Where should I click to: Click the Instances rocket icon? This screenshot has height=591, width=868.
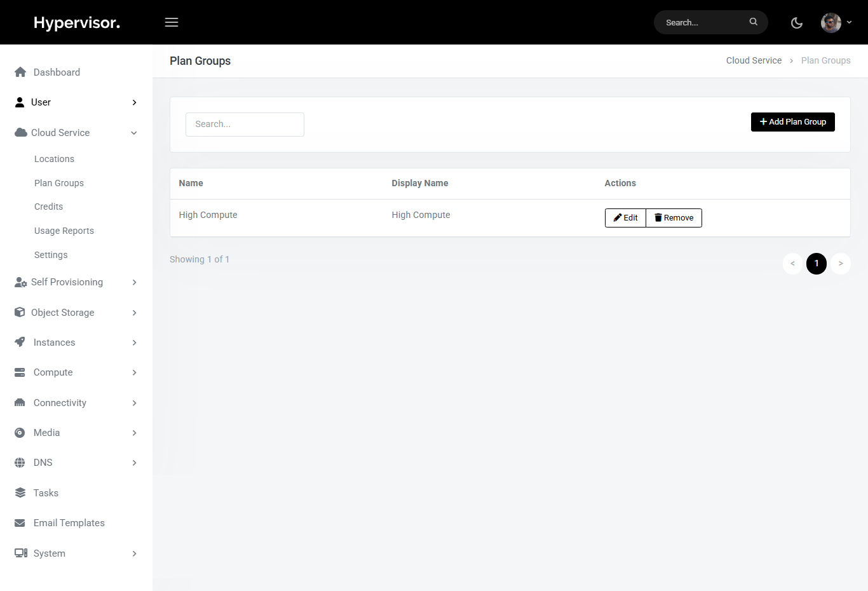tap(20, 343)
